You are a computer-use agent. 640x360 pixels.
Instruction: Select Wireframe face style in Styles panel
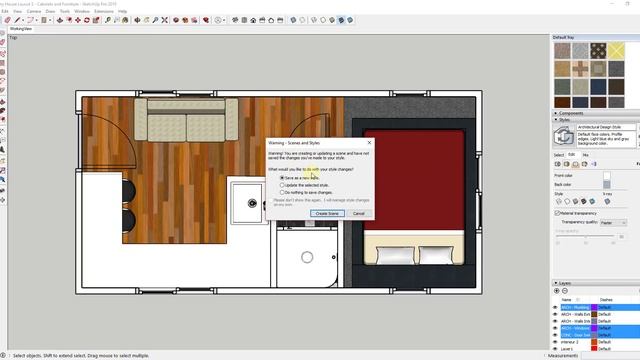click(x=559, y=201)
